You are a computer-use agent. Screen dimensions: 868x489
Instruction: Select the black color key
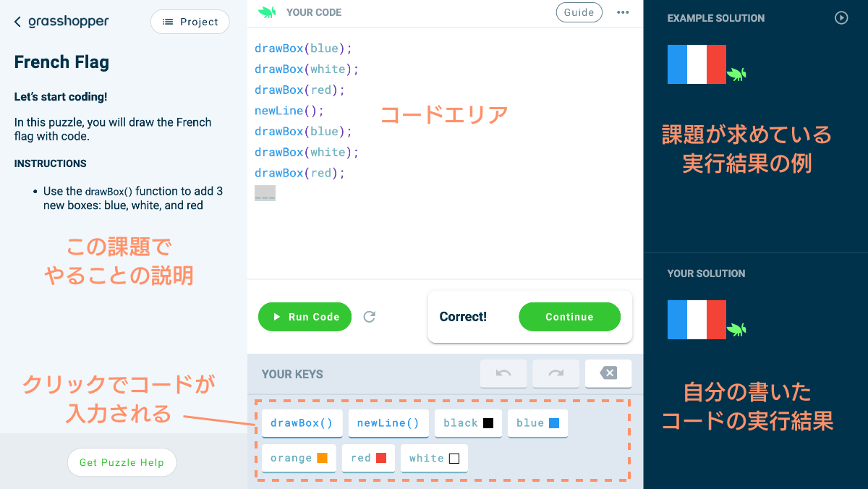point(468,423)
